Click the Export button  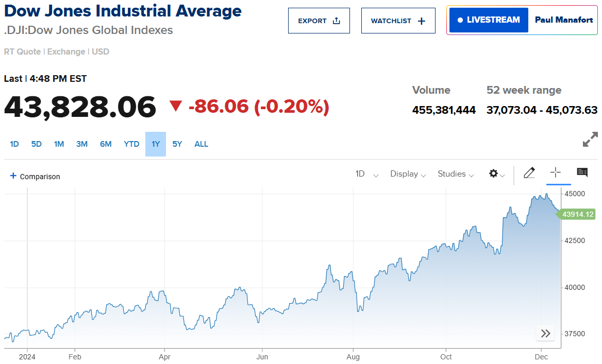tap(319, 21)
